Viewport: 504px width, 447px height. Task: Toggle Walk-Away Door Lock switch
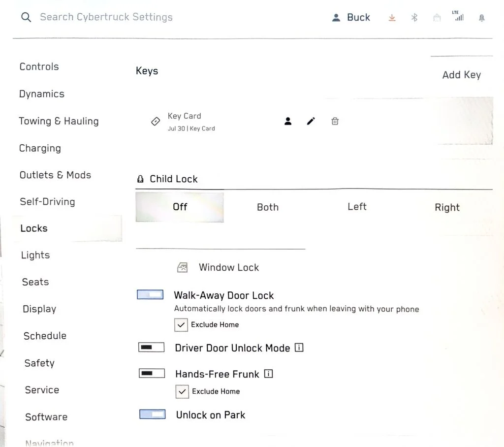(x=150, y=294)
